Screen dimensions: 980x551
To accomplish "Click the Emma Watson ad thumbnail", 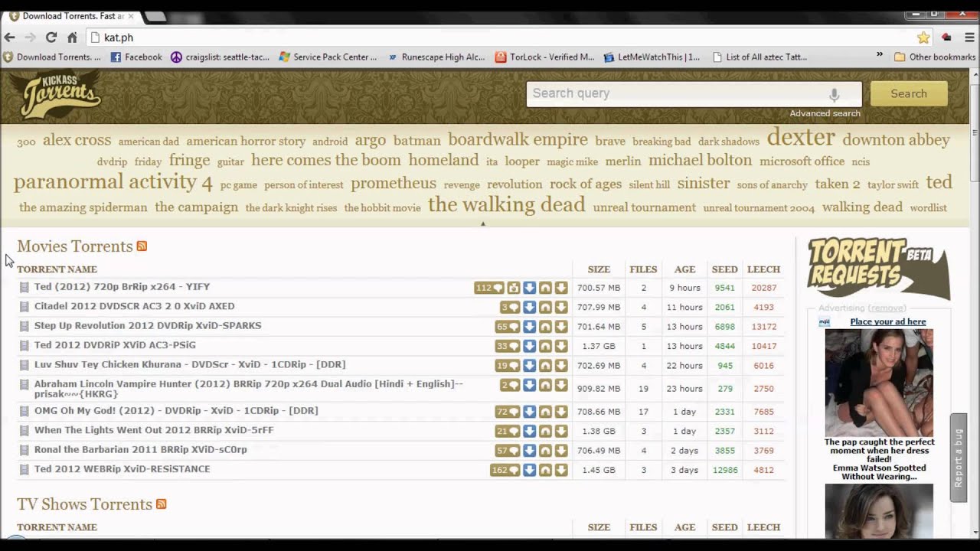I will [x=879, y=383].
